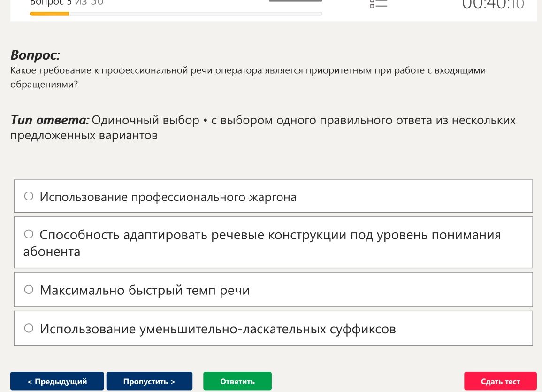Screen dimensions: 542x392
Task: Pick the radio for 'Максимально быстрый темп речи'
Action: click(29, 289)
